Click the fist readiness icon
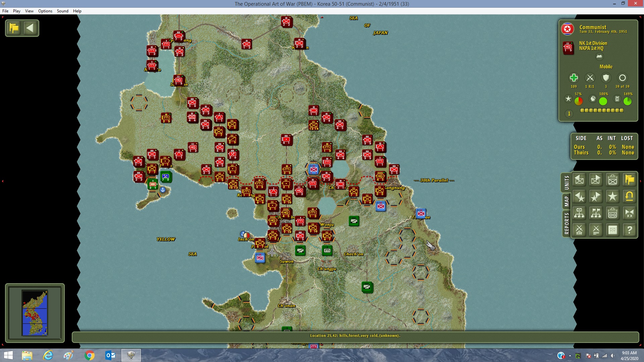This screenshot has height=362, width=644. [593, 99]
